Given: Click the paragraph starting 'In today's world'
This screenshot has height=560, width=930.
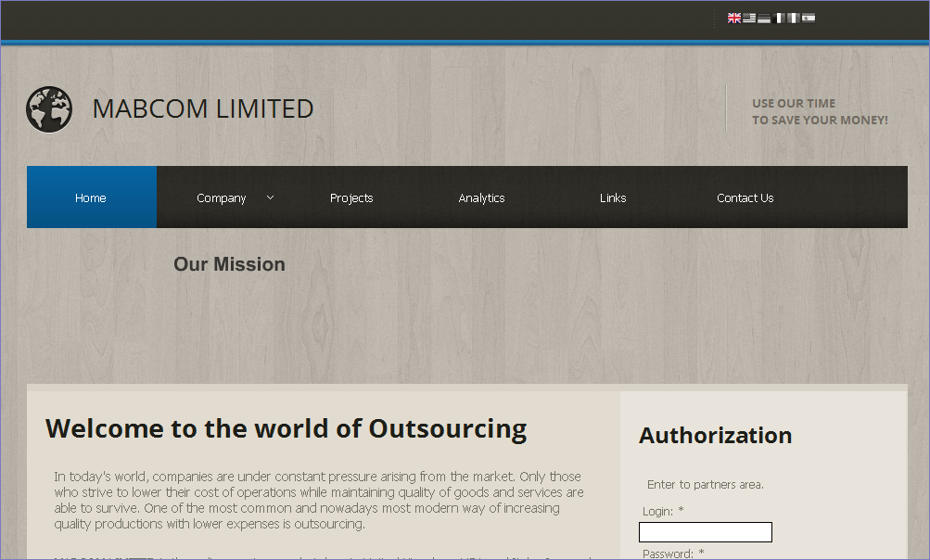Looking at the screenshot, I should [319, 500].
